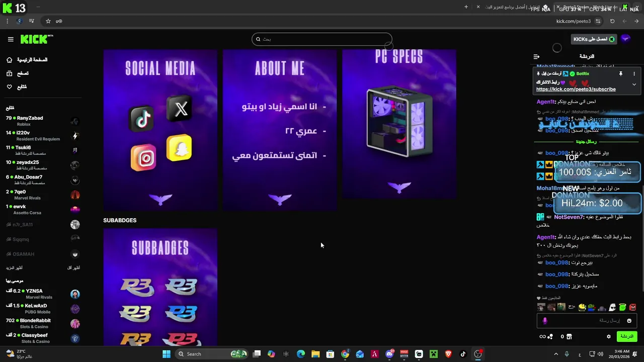
Task: Click the TikTok icon in Social Media panel
Action: [x=142, y=119]
